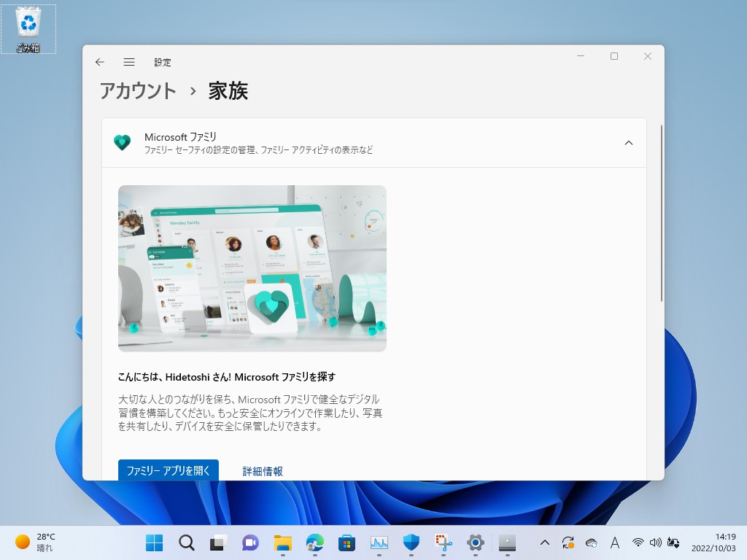Open File Explorer from the taskbar
This screenshot has height=560, width=747.
[282, 542]
